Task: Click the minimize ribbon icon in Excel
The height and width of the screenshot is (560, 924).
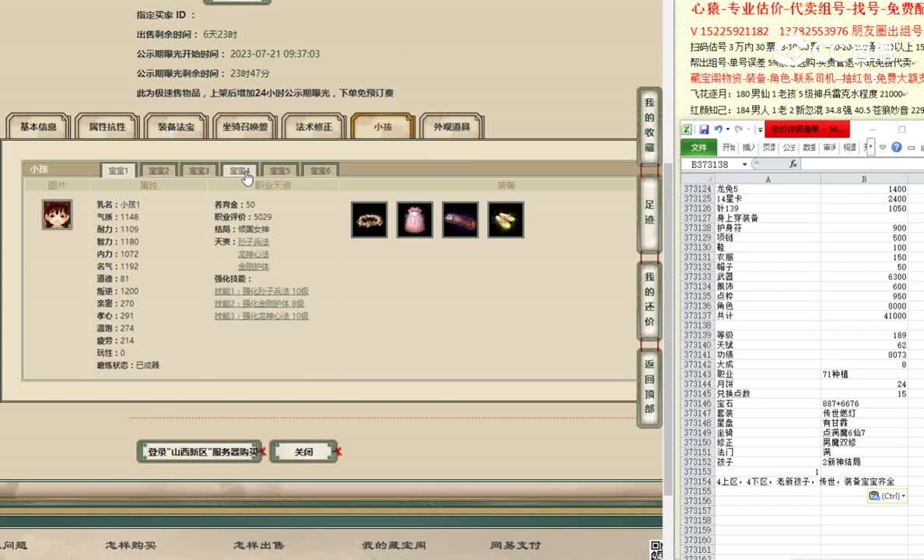Action: click(x=912, y=147)
